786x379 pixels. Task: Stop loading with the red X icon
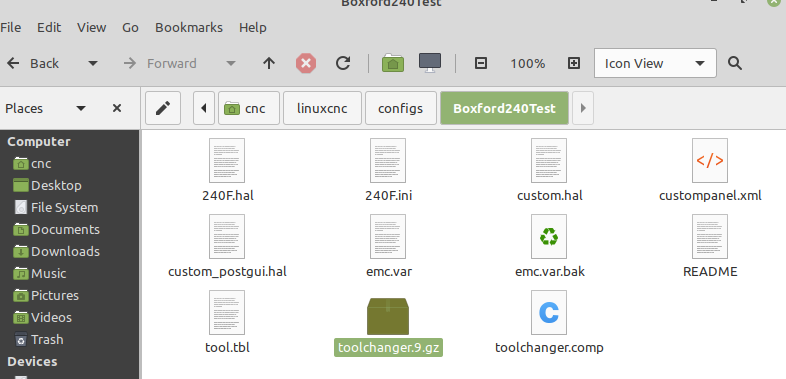click(x=306, y=63)
